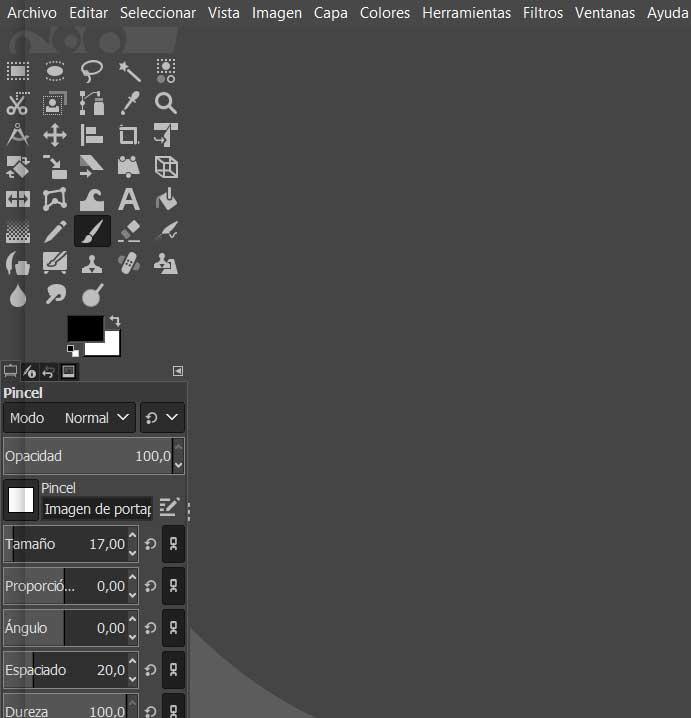Select the Foreground Select tool
The image size is (691, 718).
pos(55,103)
